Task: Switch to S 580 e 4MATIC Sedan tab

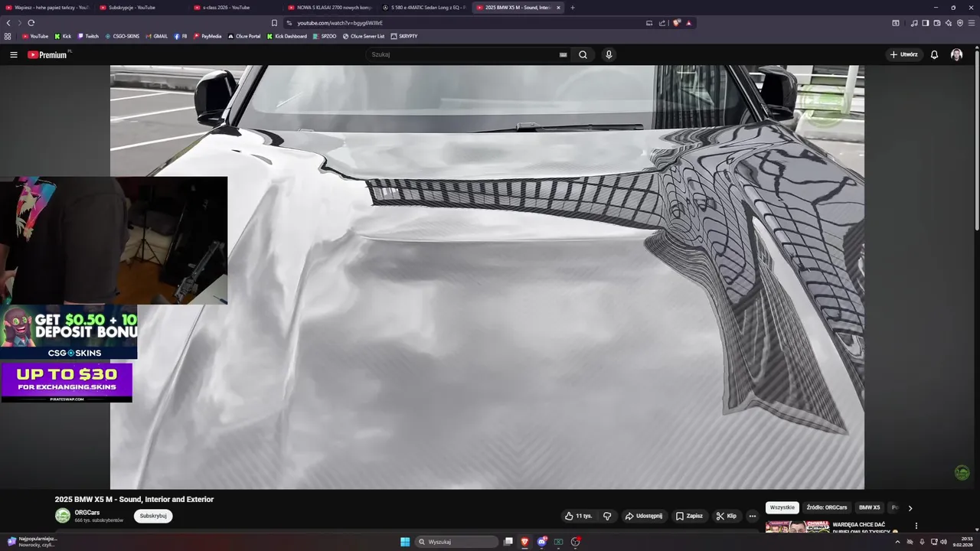Action: click(x=423, y=8)
